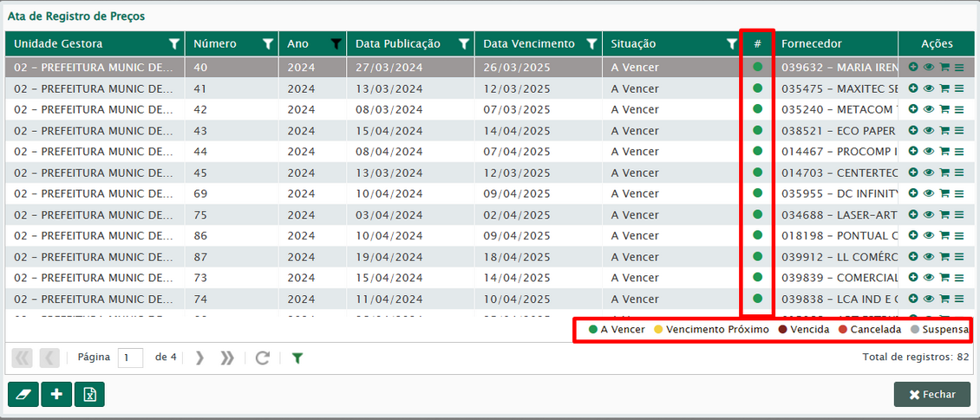Open shopping cart for record number 42
Screen dimensions: 980x420
click(944, 109)
